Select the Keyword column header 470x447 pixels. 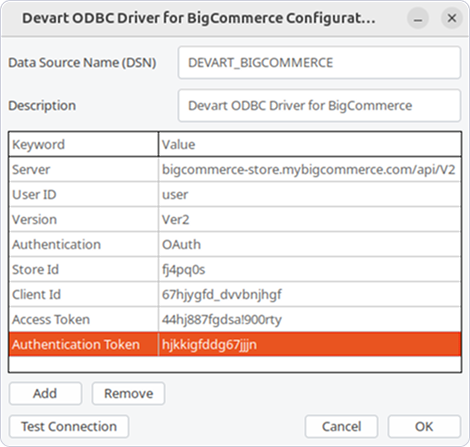pos(83,144)
